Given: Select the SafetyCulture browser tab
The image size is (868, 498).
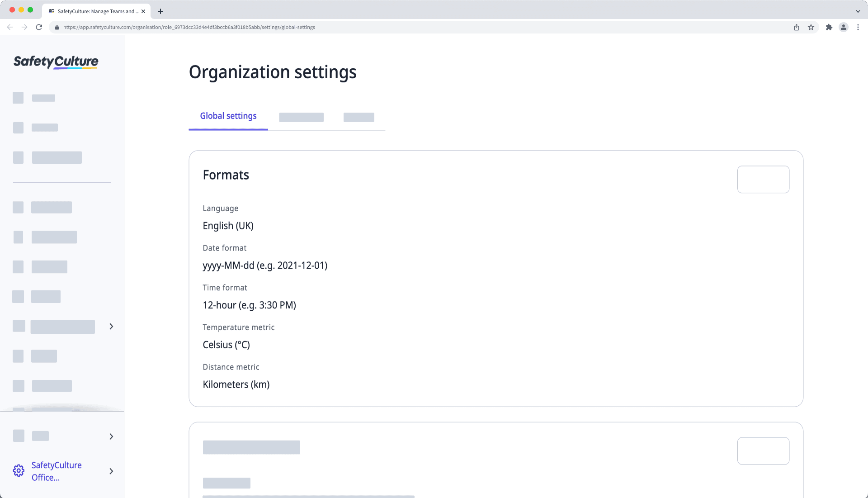Looking at the screenshot, I should [95, 11].
